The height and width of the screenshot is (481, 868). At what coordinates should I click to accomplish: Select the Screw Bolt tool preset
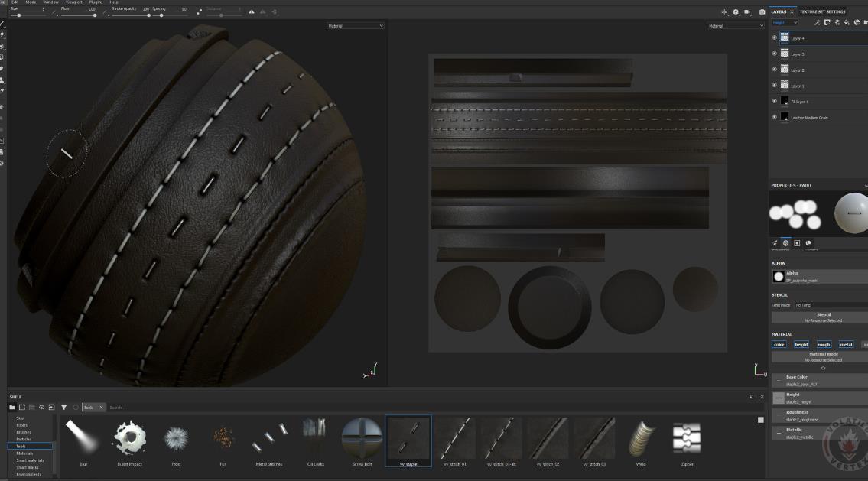pyautogui.click(x=362, y=441)
